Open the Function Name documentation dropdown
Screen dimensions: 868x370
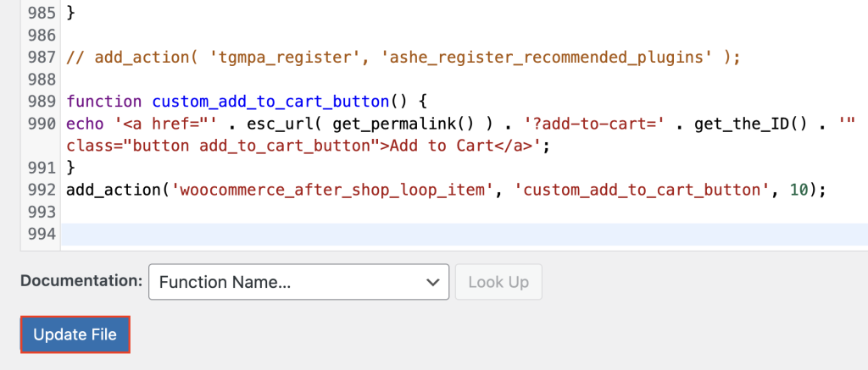298,282
